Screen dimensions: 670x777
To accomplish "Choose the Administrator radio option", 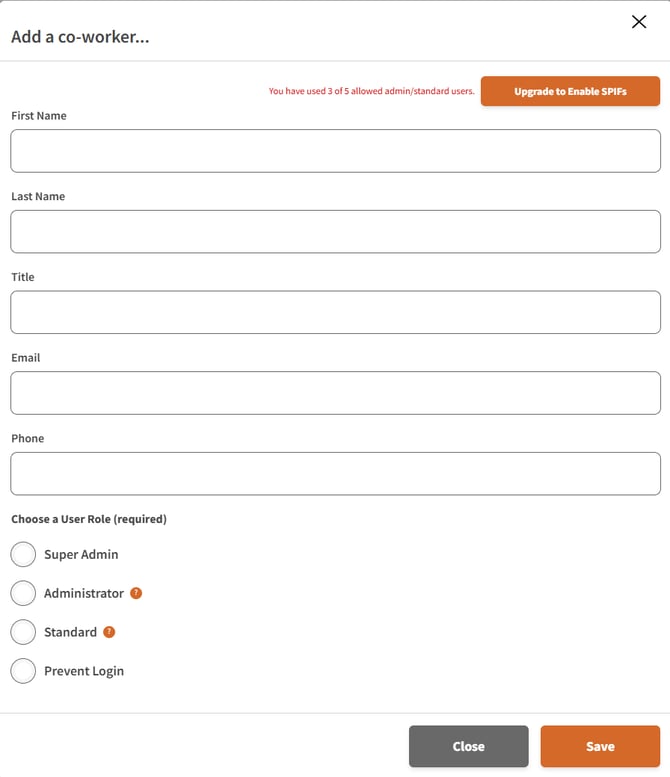I will coord(23,593).
